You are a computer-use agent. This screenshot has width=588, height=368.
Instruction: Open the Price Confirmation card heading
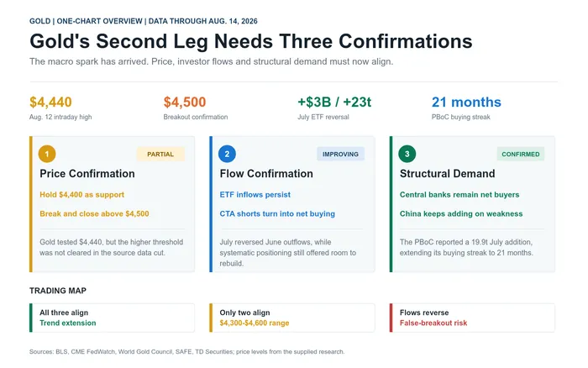pyautogui.click(x=87, y=174)
